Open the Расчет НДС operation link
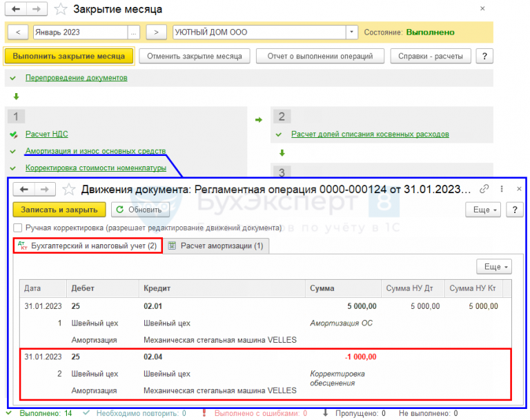Image resolution: width=530 pixels, height=420 pixels. [47, 134]
